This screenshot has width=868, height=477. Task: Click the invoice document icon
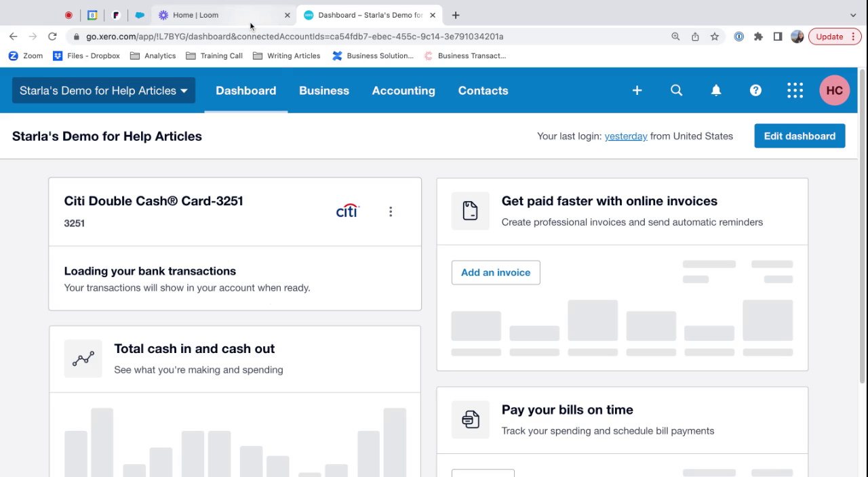click(x=471, y=211)
